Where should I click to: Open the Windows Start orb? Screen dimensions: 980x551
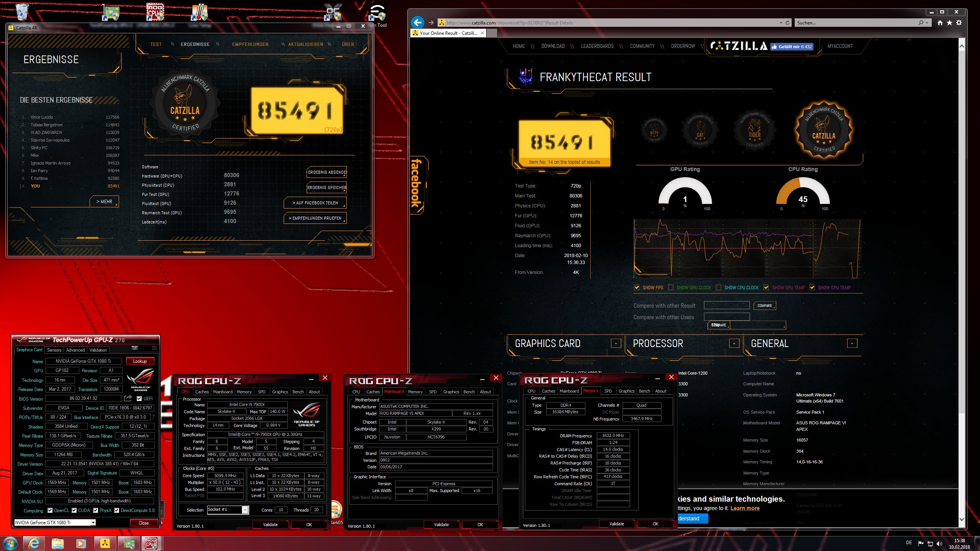point(10,543)
